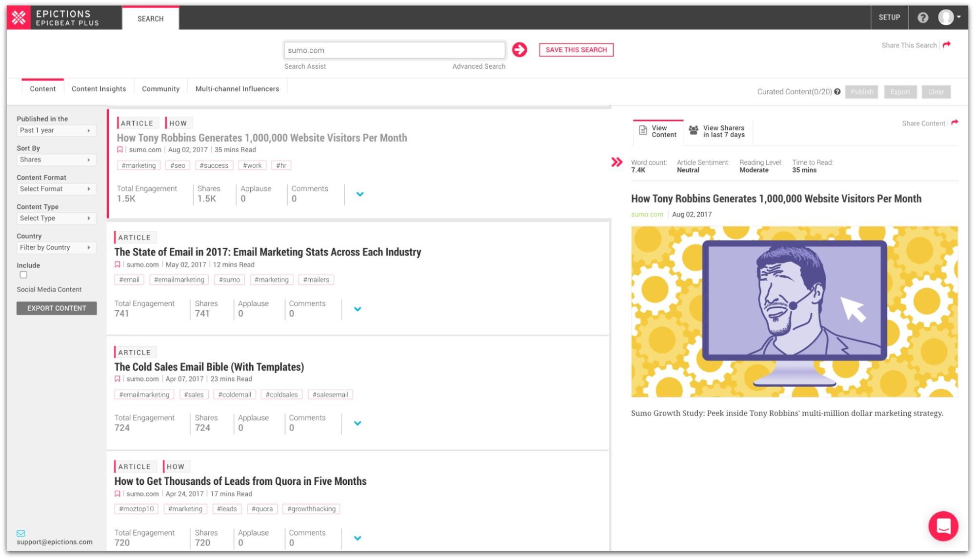Bookmark the Cold Sales Email Bible article
This screenshot has width=975, height=560.
click(x=118, y=379)
